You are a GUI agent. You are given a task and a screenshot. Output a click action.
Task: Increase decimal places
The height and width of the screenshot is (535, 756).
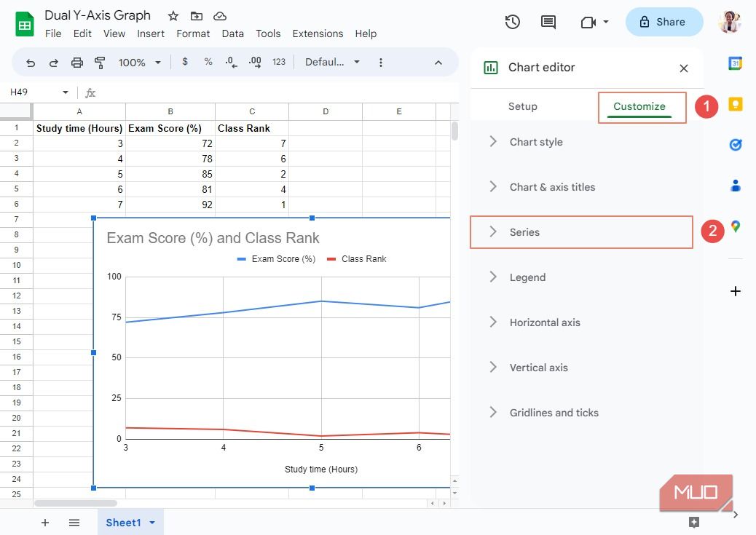tap(254, 63)
